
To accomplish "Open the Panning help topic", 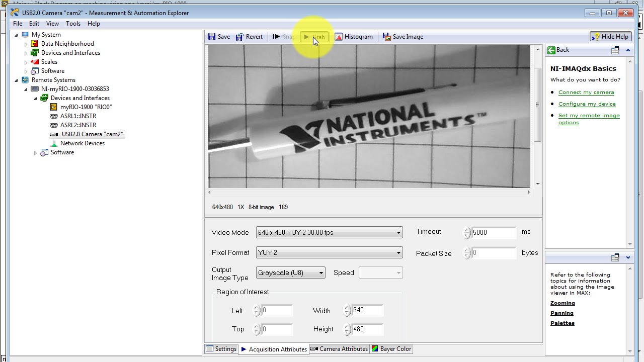I will pyautogui.click(x=562, y=313).
